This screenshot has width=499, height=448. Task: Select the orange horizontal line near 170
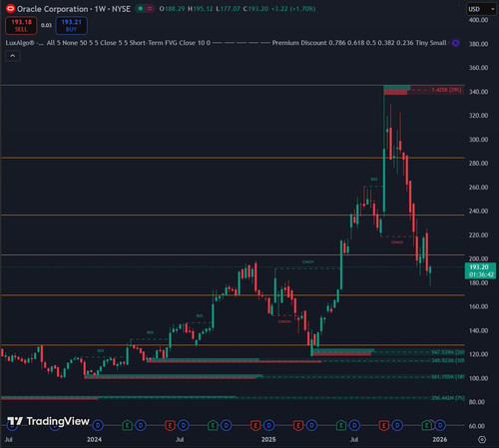tap(233, 295)
